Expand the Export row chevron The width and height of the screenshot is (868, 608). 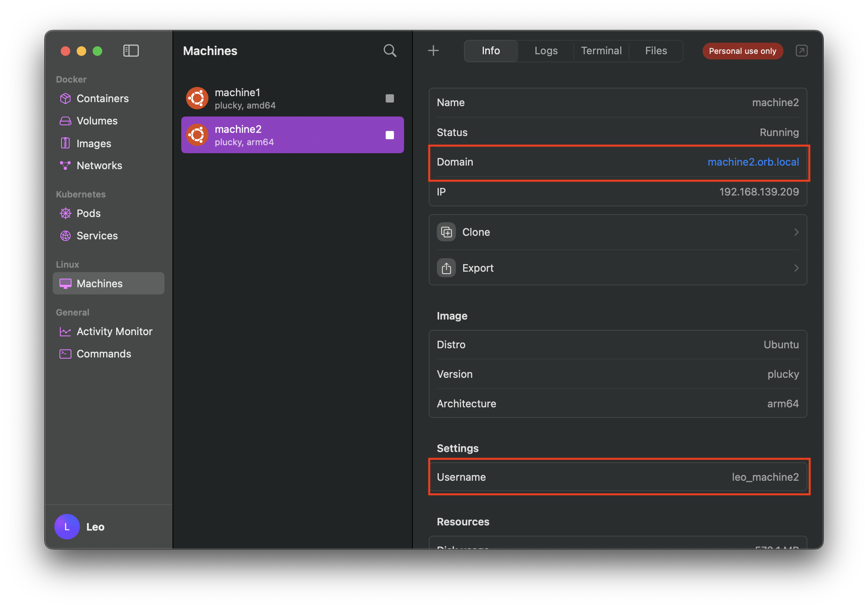(x=796, y=268)
